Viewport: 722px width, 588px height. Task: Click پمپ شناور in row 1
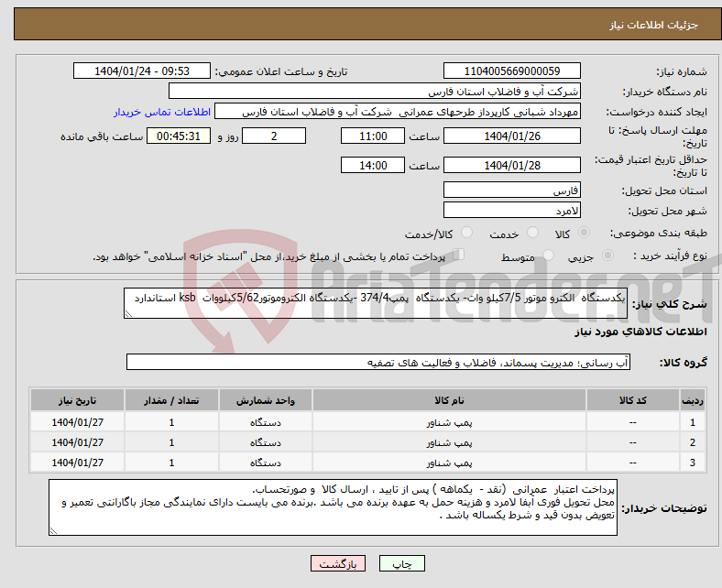(449, 422)
